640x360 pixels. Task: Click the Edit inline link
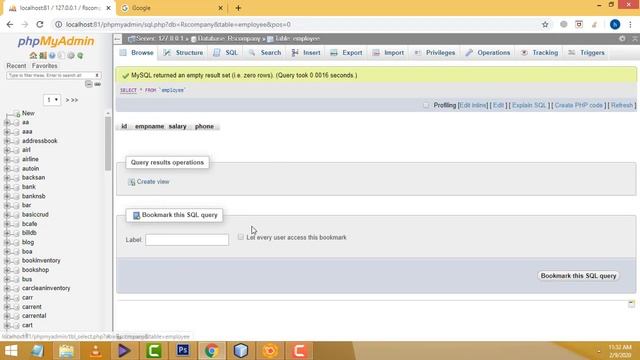click(x=473, y=105)
